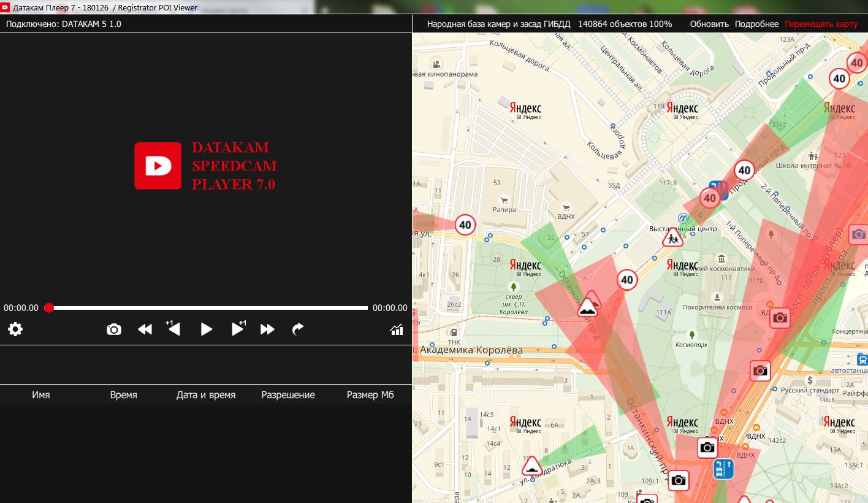Take a snapshot with the camera icon
The height and width of the screenshot is (503, 868).
114,329
